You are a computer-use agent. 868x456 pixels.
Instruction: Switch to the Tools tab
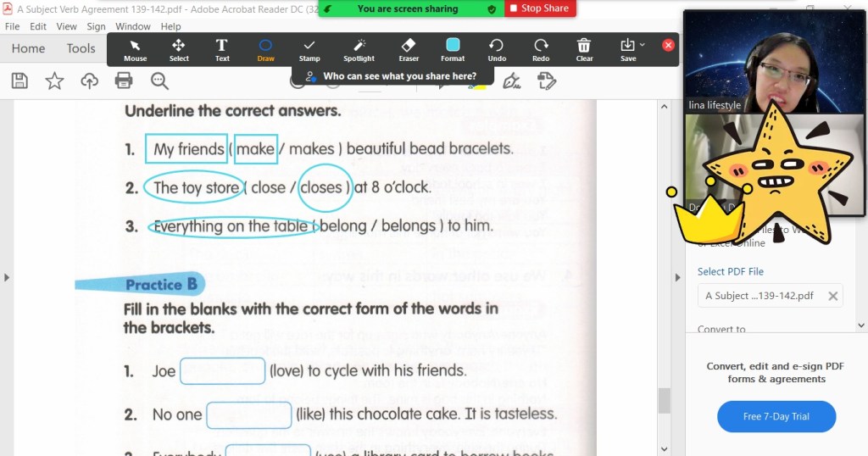click(x=81, y=48)
